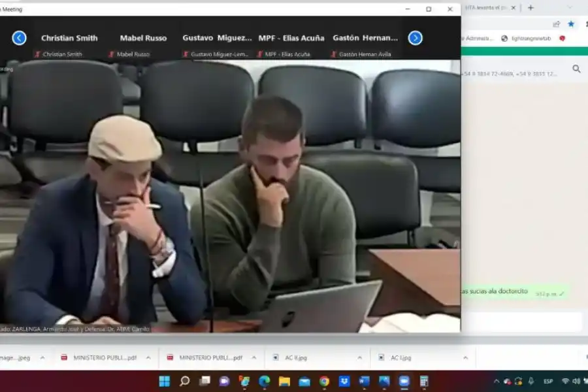Open File Explorer from the taskbar
This screenshot has height=392, width=588.
pos(283,382)
